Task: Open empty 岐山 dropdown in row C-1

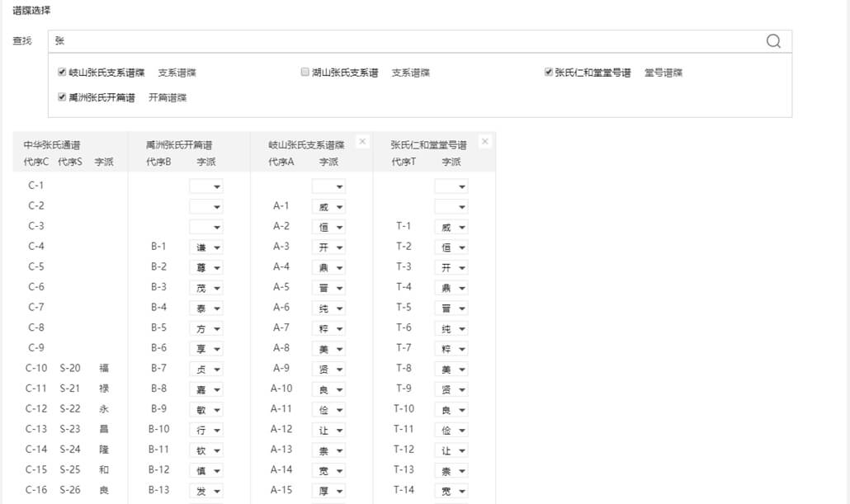Action: pyautogui.click(x=328, y=186)
